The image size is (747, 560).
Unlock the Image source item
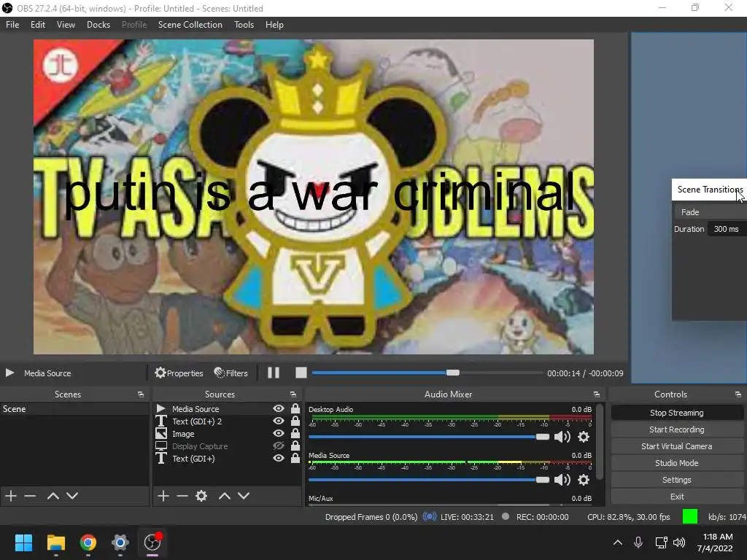(295, 433)
